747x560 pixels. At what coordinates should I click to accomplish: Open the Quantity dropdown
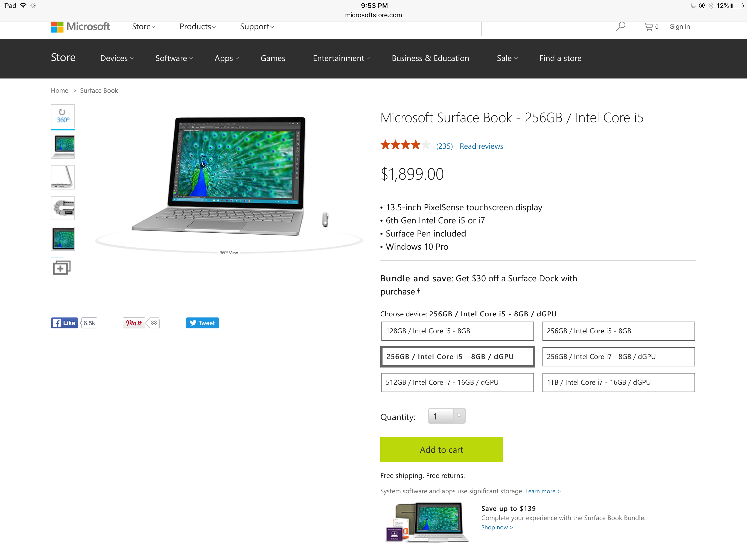[x=446, y=416]
